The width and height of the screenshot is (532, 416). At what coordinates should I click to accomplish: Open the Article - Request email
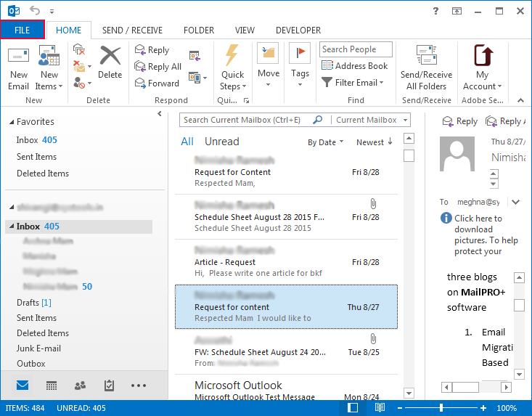[287, 261]
